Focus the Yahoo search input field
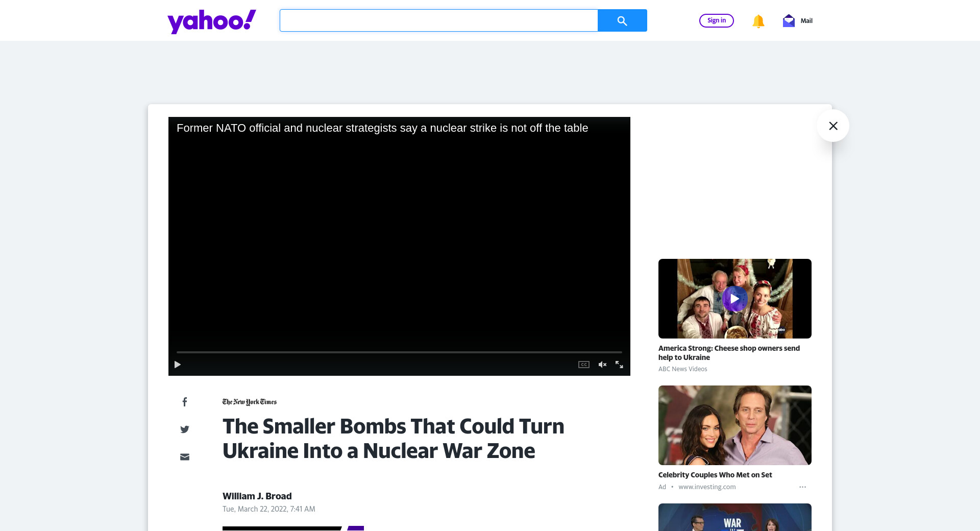Image resolution: width=980 pixels, height=531 pixels. pyautogui.click(x=438, y=20)
